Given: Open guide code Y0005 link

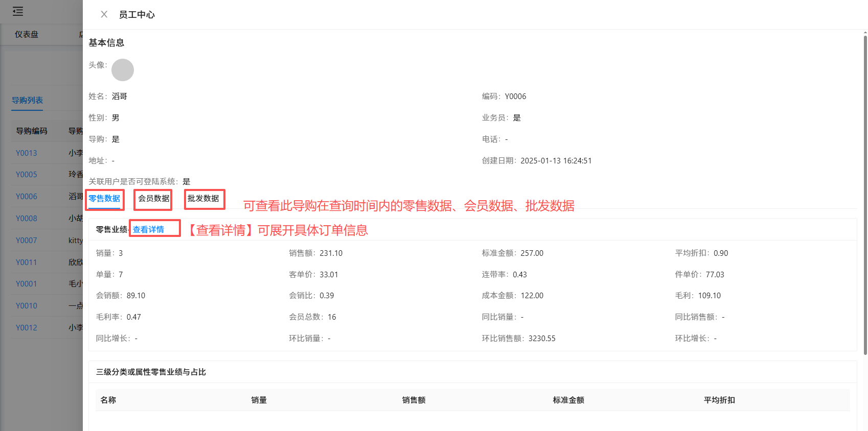Looking at the screenshot, I should click(x=27, y=174).
